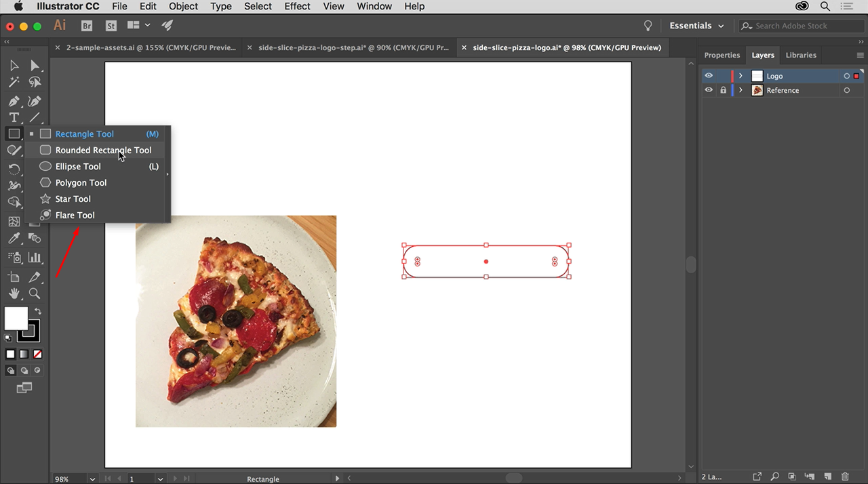Screen dimensions: 868x484
Task: Switch to the Properties panel tab
Action: pyautogui.click(x=722, y=55)
